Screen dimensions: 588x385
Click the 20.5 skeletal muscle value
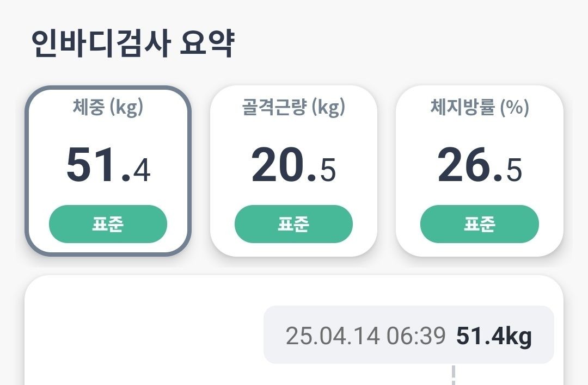coord(293,165)
